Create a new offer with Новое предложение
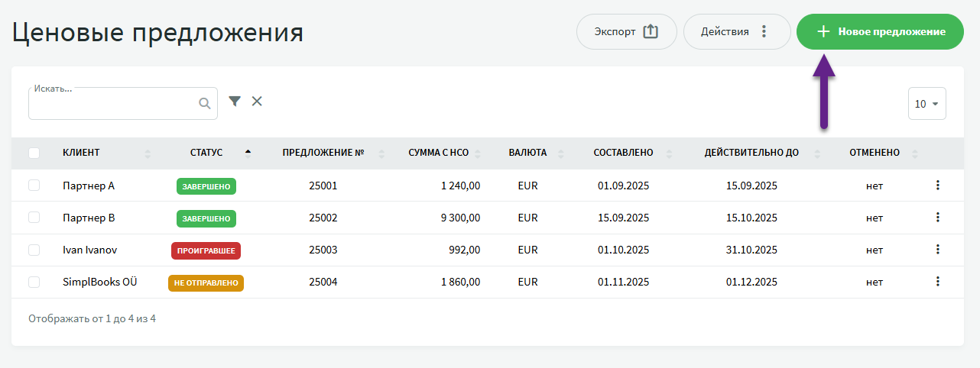Viewport: 980px width, 368px height. click(x=880, y=32)
